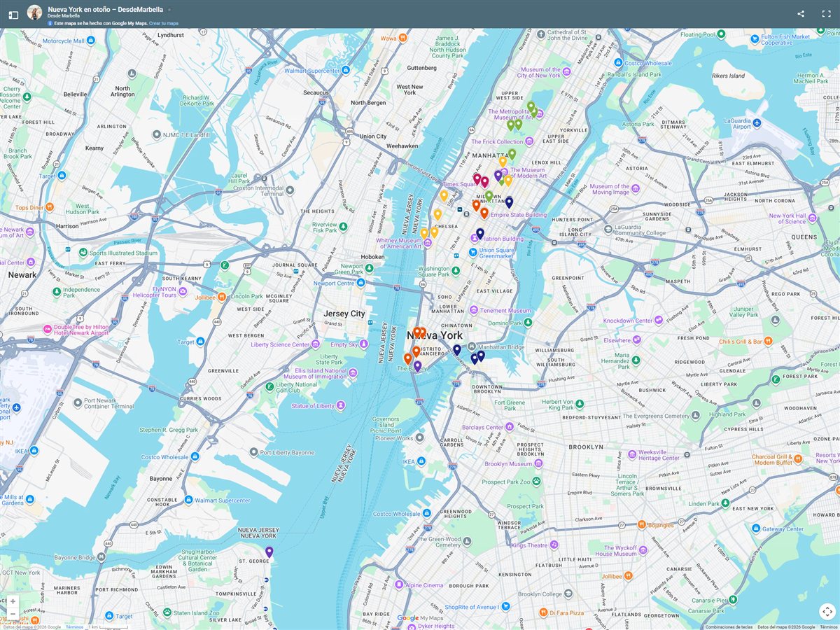Click the Desde Marbella author avatar
Image resolution: width=840 pixels, height=630 pixels.
click(34, 12)
